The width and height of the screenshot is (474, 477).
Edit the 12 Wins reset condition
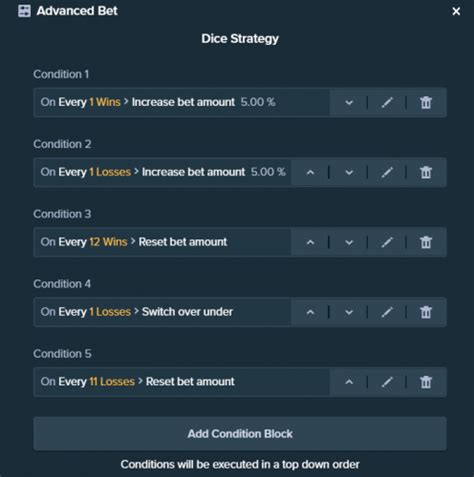[x=387, y=242]
